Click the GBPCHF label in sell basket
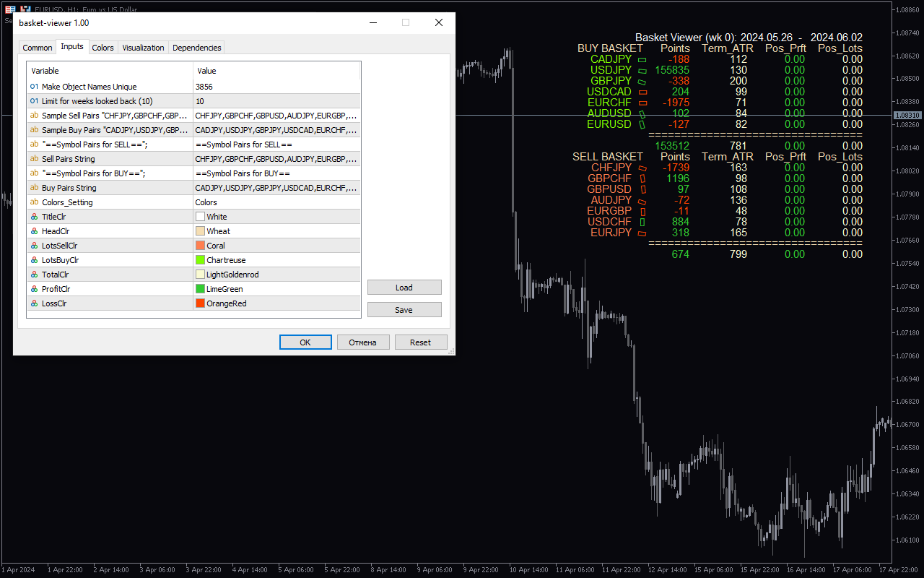 tap(610, 178)
